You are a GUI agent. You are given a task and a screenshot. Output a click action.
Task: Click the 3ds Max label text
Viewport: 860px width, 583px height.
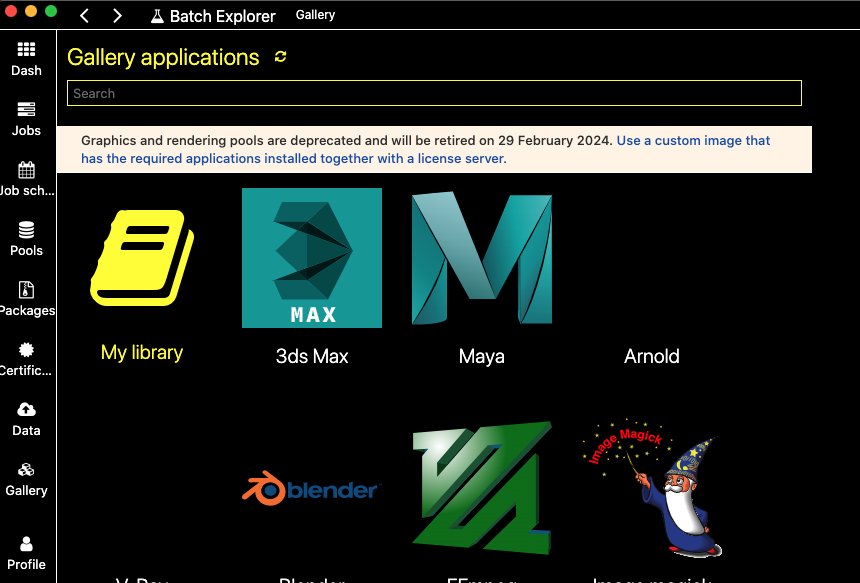[x=312, y=356]
